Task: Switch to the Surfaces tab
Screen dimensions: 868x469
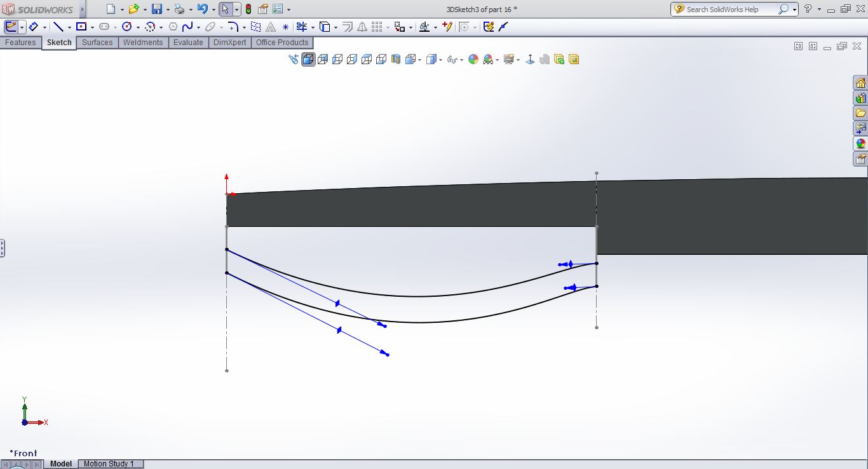Action: 97,43
